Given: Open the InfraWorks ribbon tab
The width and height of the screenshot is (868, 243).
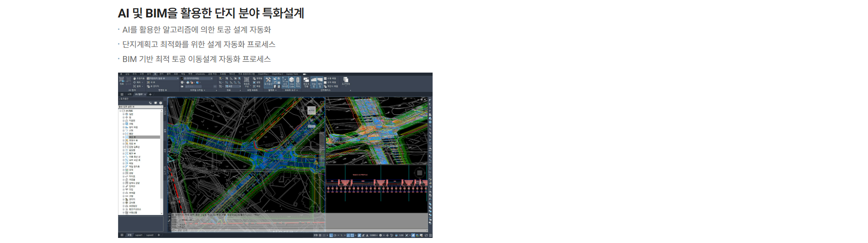Looking at the screenshot, I should pos(200,74).
